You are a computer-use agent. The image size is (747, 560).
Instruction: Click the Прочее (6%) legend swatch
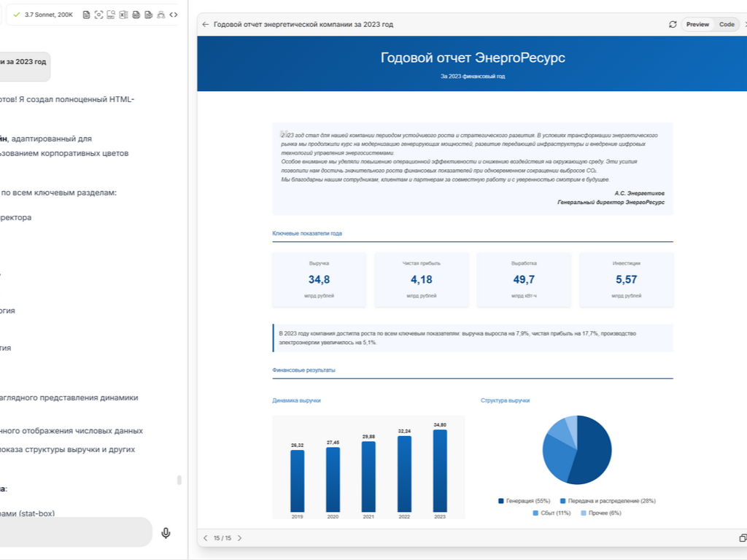584,513
